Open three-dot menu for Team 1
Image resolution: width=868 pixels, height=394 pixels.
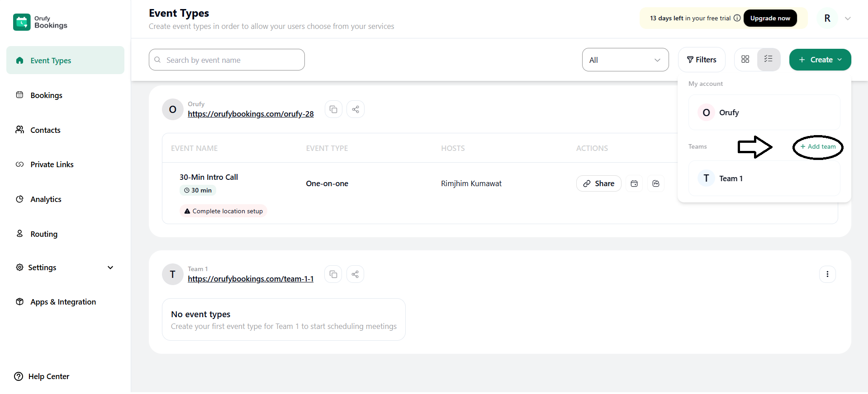(827, 274)
